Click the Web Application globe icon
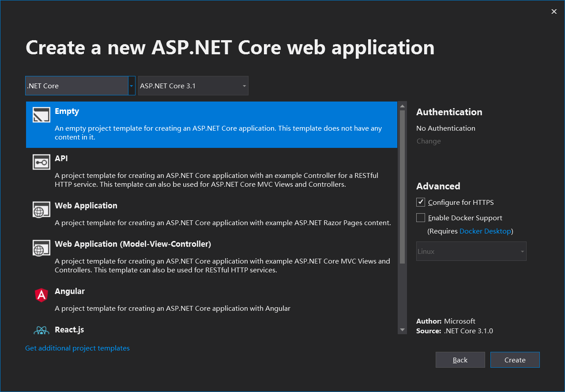The width and height of the screenshot is (565, 392). [41, 209]
